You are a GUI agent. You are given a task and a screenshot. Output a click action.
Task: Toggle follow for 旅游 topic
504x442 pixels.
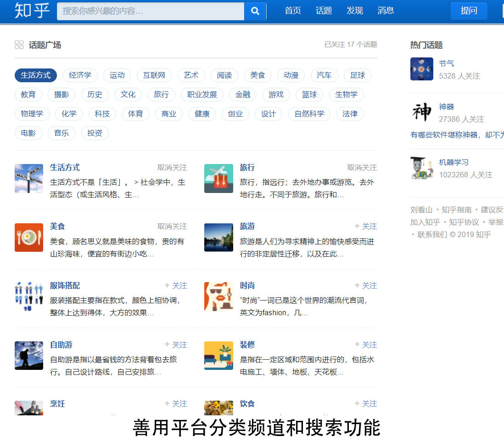tap(365, 226)
